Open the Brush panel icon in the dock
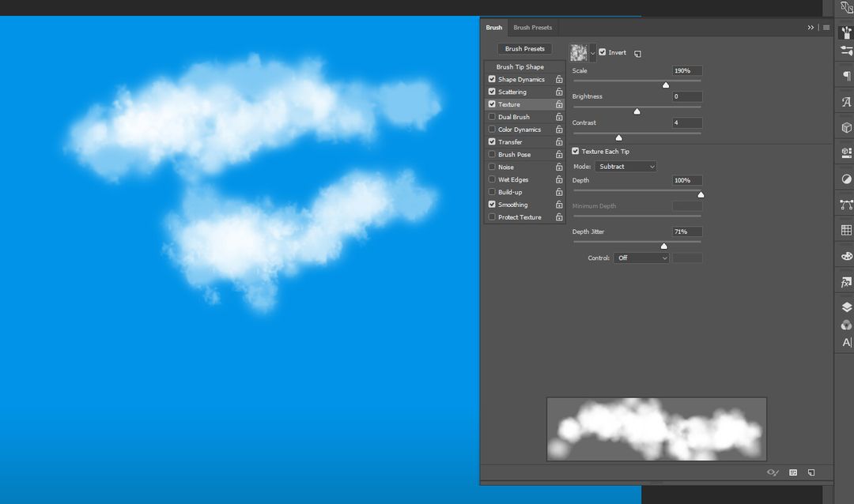This screenshot has width=854, height=504. [x=846, y=32]
